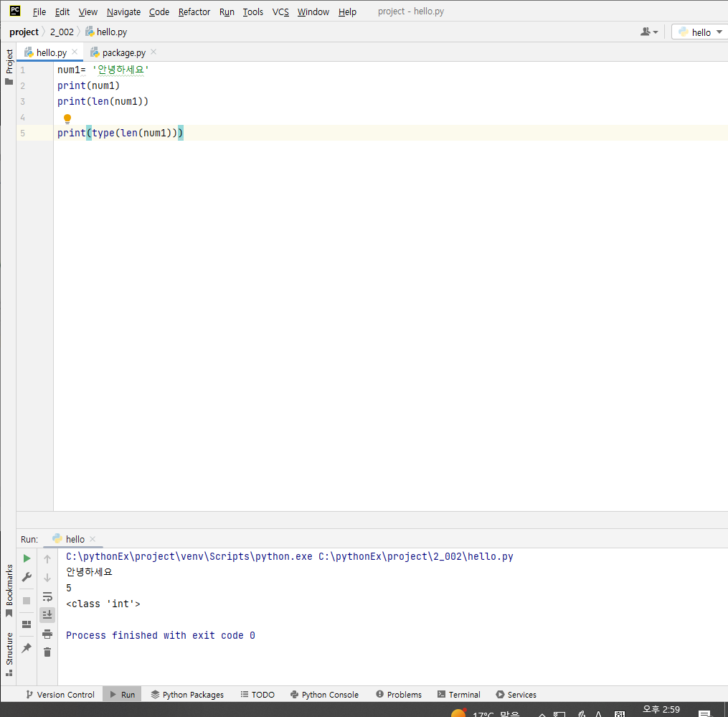
Task: Open the Run menu in menu bar
Action: pyautogui.click(x=227, y=11)
